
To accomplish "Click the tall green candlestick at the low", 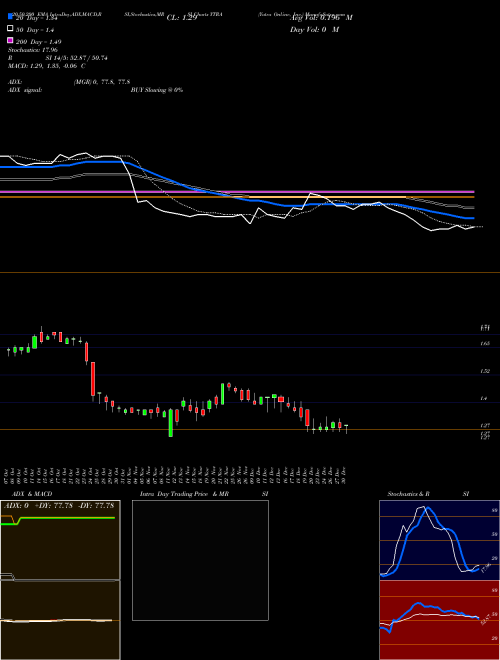I will (x=171, y=423).
